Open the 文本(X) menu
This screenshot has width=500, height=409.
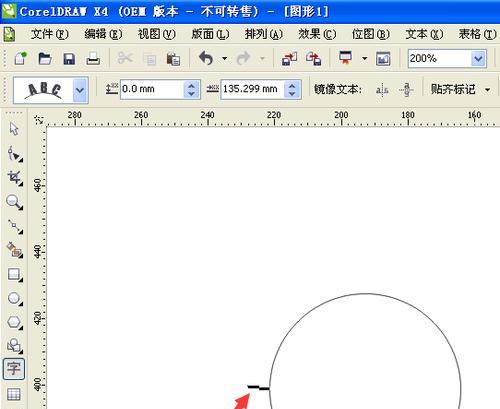424,34
